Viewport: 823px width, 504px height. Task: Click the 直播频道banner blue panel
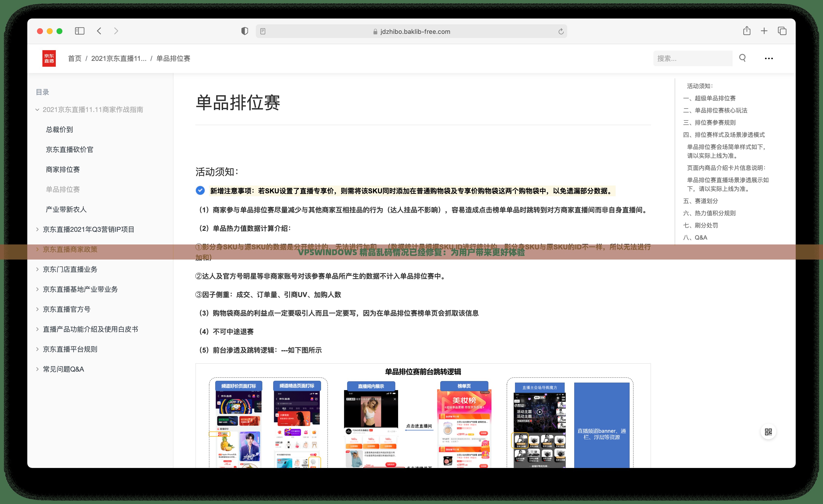tap(602, 425)
